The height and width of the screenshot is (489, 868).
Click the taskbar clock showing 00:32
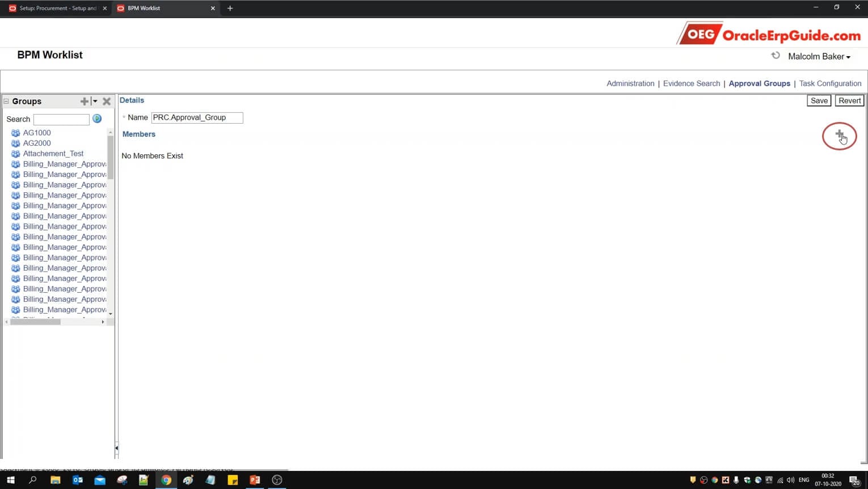tap(828, 480)
